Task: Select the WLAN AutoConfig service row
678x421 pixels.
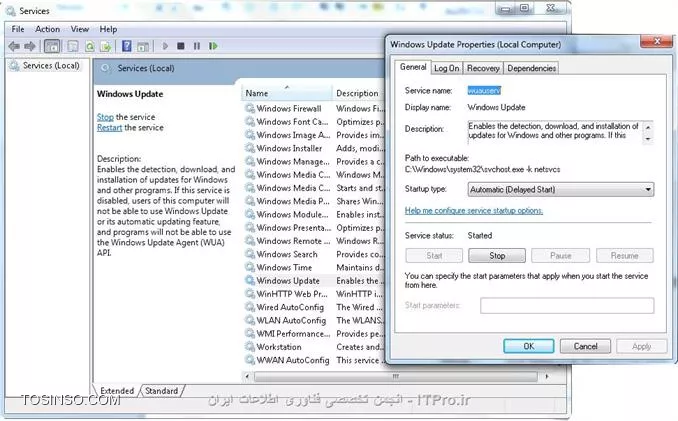Action: pyautogui.click(x=314, y=320)
